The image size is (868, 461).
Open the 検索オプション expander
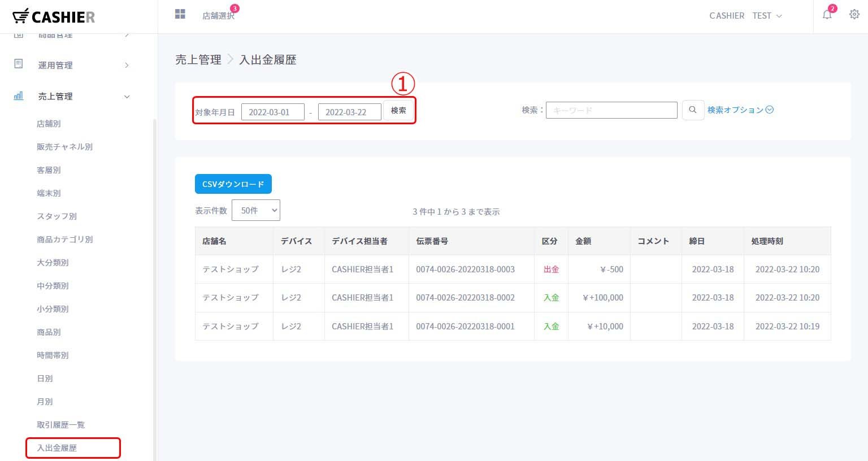(x=740, y=110)
